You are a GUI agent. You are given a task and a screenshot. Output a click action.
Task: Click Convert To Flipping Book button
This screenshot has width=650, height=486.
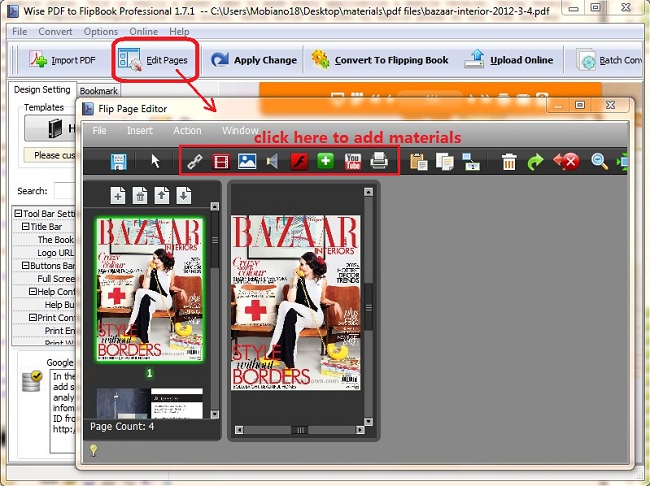380,60
